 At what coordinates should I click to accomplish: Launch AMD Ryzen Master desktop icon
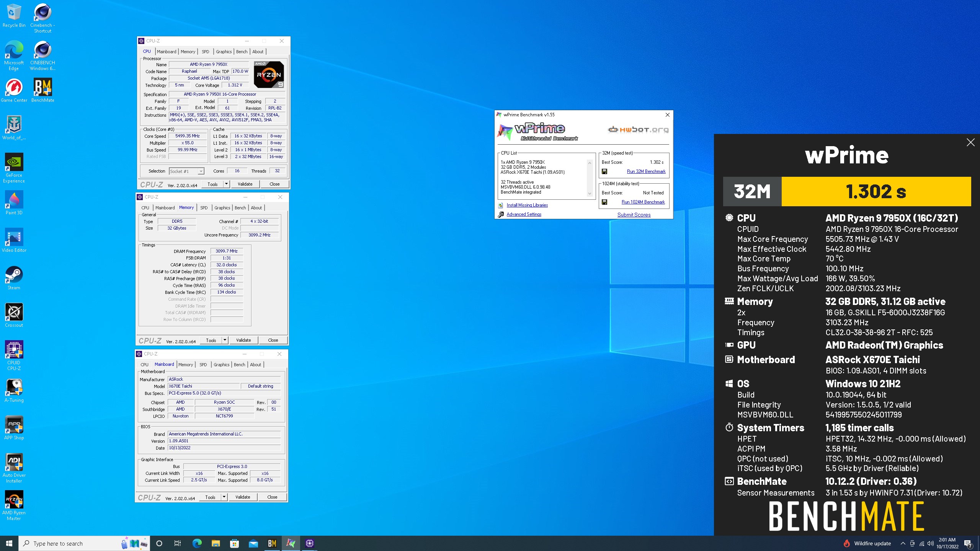click(14, 505)
